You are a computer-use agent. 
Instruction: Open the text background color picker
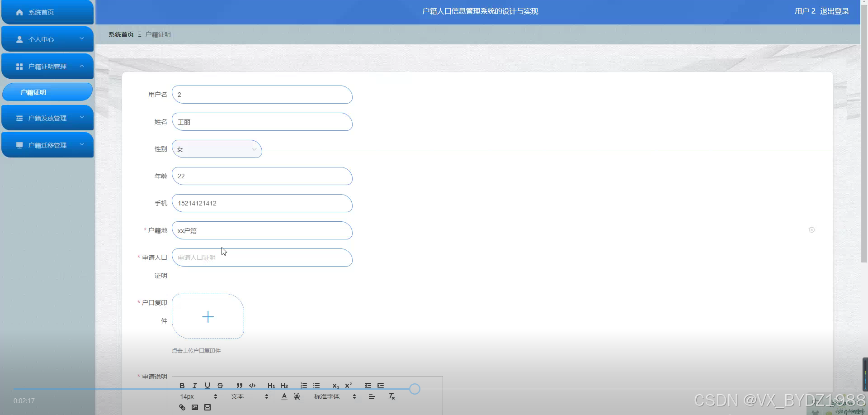pyautogui.click(x=297, y=396)
